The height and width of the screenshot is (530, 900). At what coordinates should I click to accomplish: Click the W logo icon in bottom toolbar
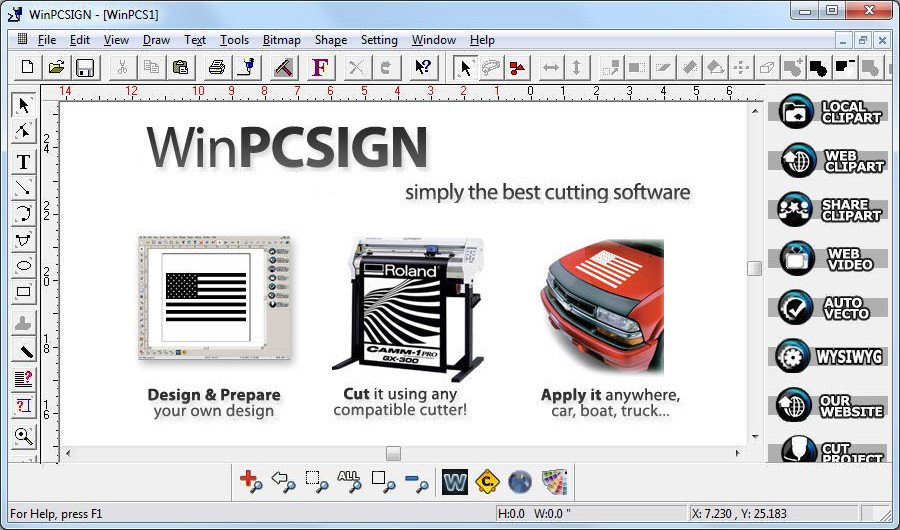point(455,482)
